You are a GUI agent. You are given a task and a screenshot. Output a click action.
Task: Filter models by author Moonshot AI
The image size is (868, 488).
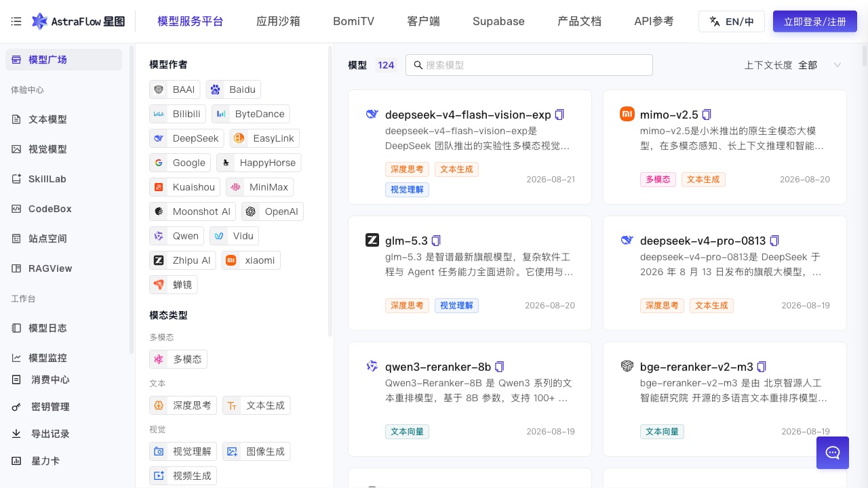pyautogui.click(x=193, y=211)
